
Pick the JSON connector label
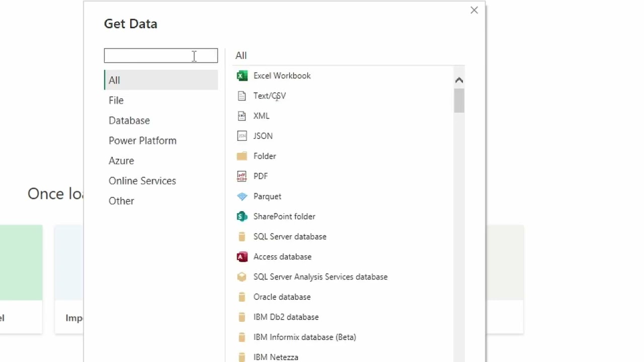pyautogui.click(x=263, y=136)
